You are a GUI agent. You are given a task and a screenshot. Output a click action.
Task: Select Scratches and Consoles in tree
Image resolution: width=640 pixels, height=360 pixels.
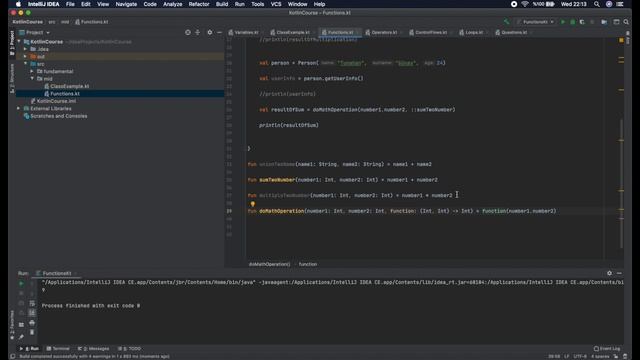[58, 116]
